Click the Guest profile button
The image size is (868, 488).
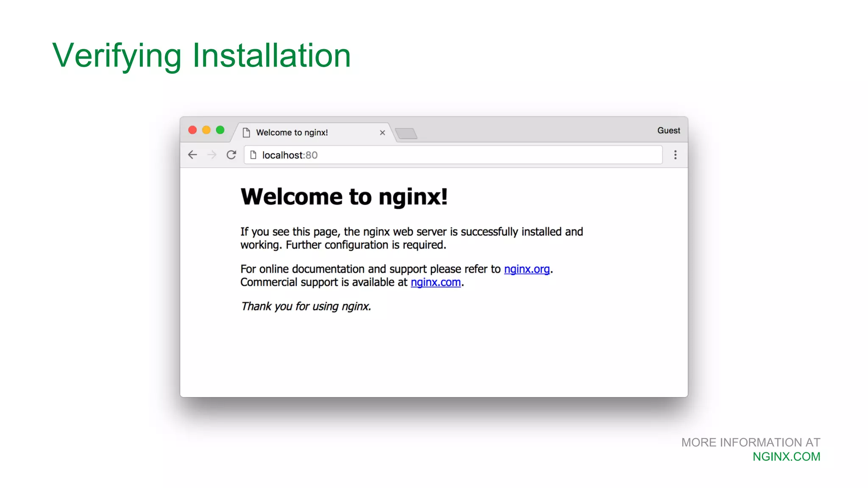click(668, 130)
